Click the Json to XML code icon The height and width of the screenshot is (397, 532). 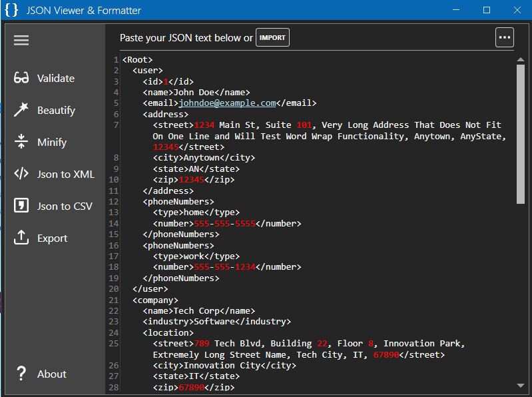coord(21,174)
